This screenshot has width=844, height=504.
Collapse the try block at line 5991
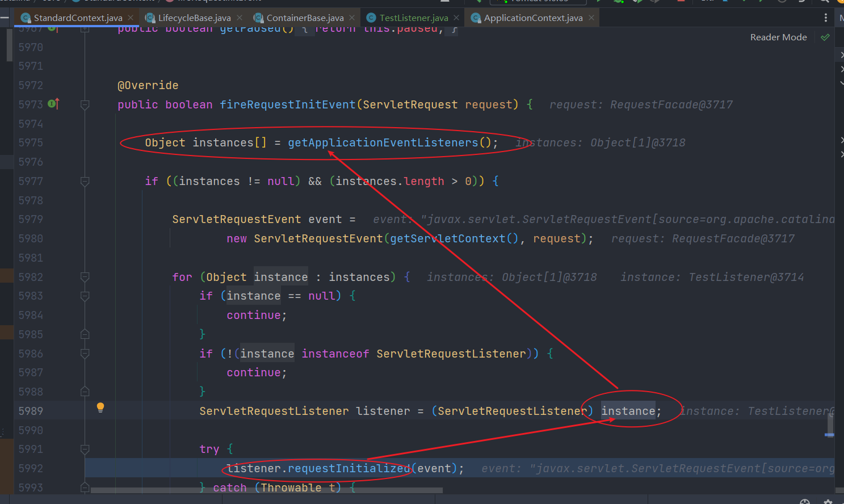coord(85,449)
